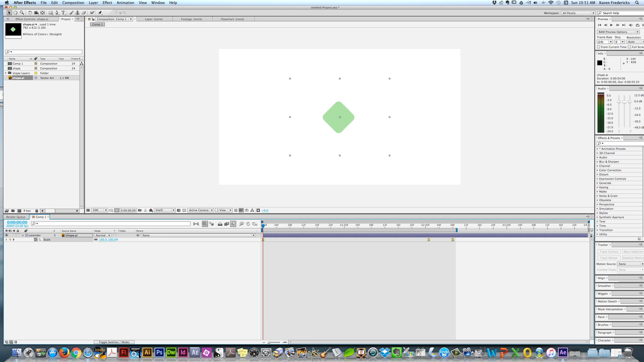Click the second Scale keyframe marker

click(x=429, y=240)
